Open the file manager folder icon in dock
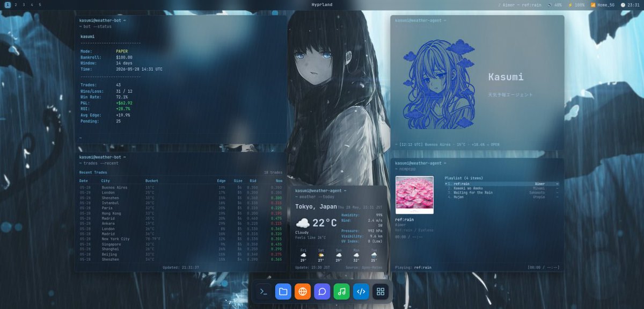The height and width of the screenshot is (309, 644). (x=283, y=291)
